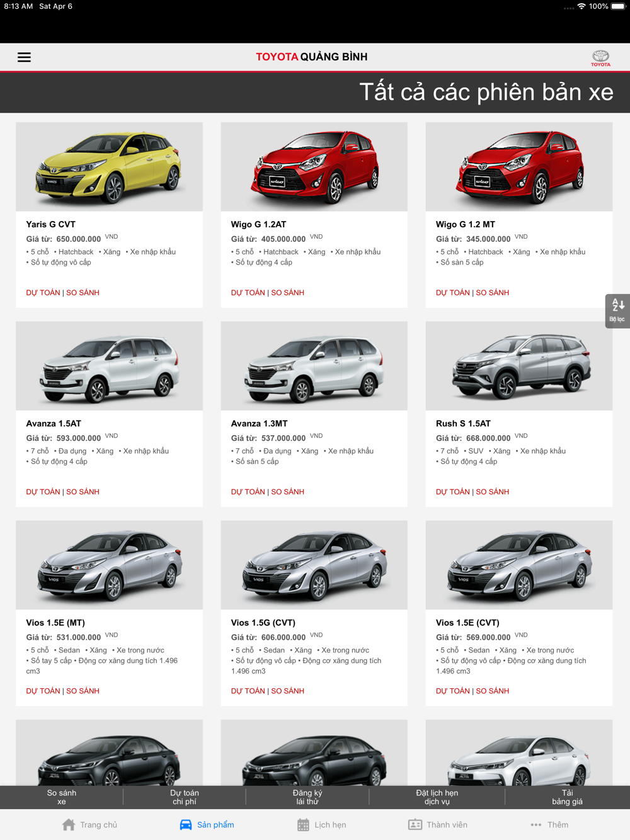Screen dimensions: 630x840
Task: Select the Vios 1.5E (MT) title
Action: coord(55,623)
